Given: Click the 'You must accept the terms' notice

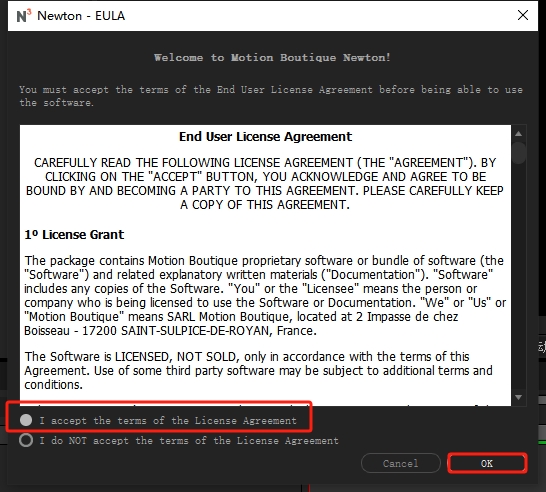Looking at the screenshot, I should coord(271,96).
